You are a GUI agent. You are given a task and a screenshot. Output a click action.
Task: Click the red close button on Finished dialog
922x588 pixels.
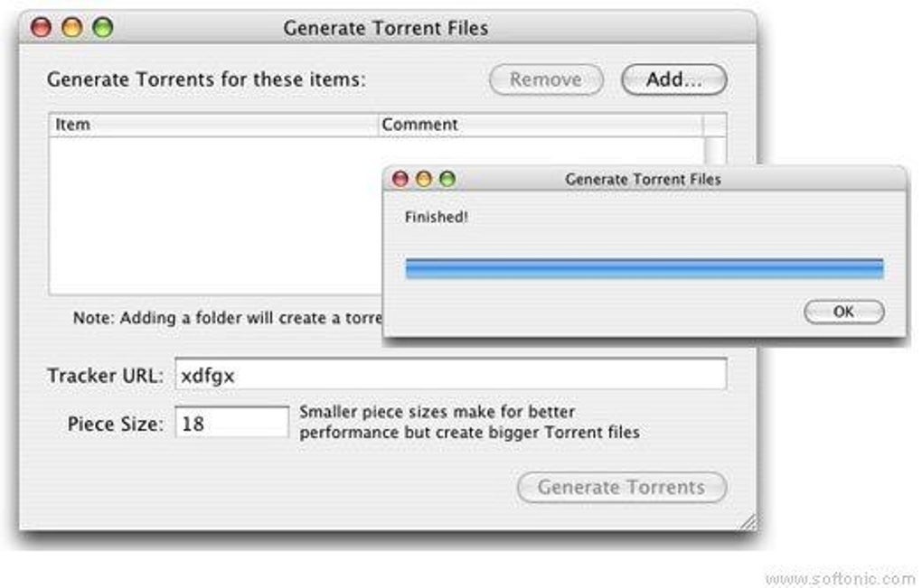400,180
